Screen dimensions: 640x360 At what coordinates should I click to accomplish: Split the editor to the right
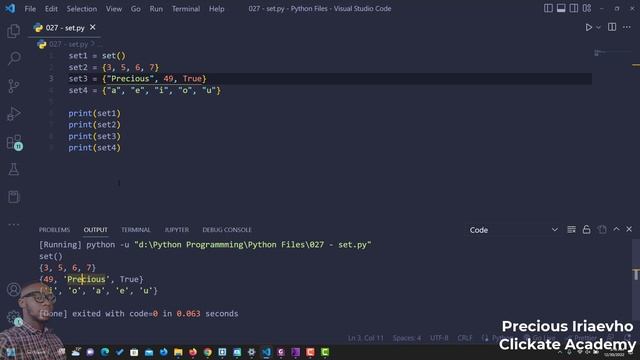[x=612, y=27]
